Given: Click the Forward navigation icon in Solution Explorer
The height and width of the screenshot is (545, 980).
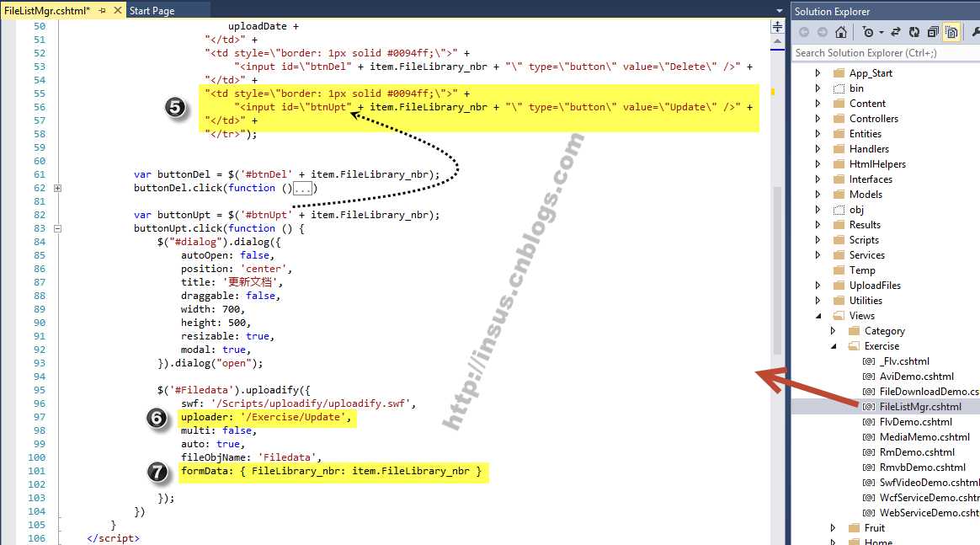Looking at the screenshot, I should 823,32.
